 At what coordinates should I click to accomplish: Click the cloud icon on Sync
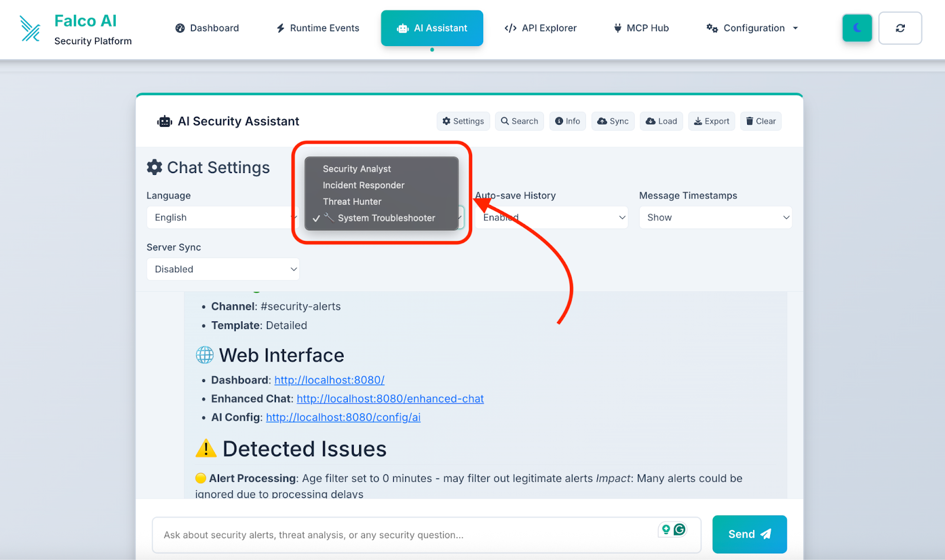pos(602,121)
